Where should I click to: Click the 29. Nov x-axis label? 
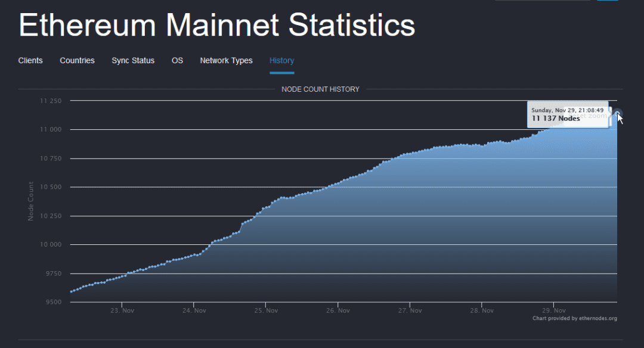click(553, 310)
